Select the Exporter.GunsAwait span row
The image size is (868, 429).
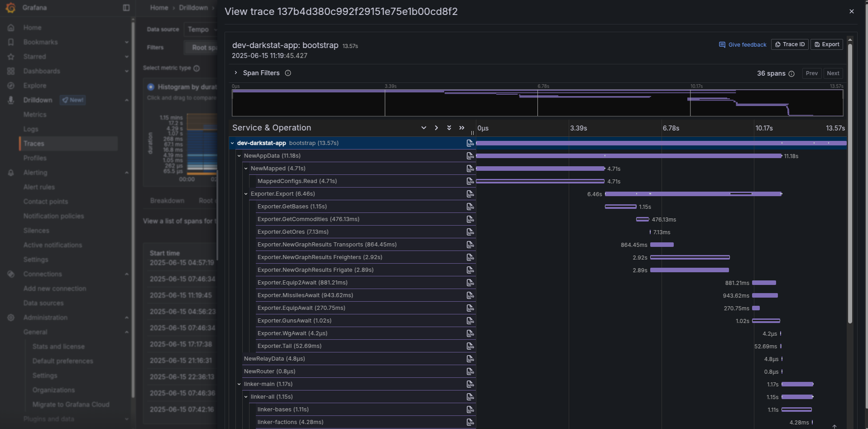click(x=294, y=321)
